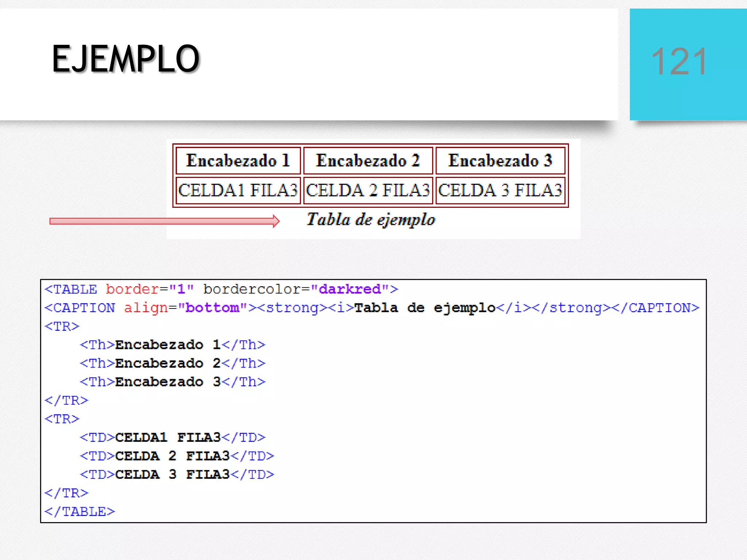Click the 'CELDA 2 FILA3' table cell

(368, 190)
